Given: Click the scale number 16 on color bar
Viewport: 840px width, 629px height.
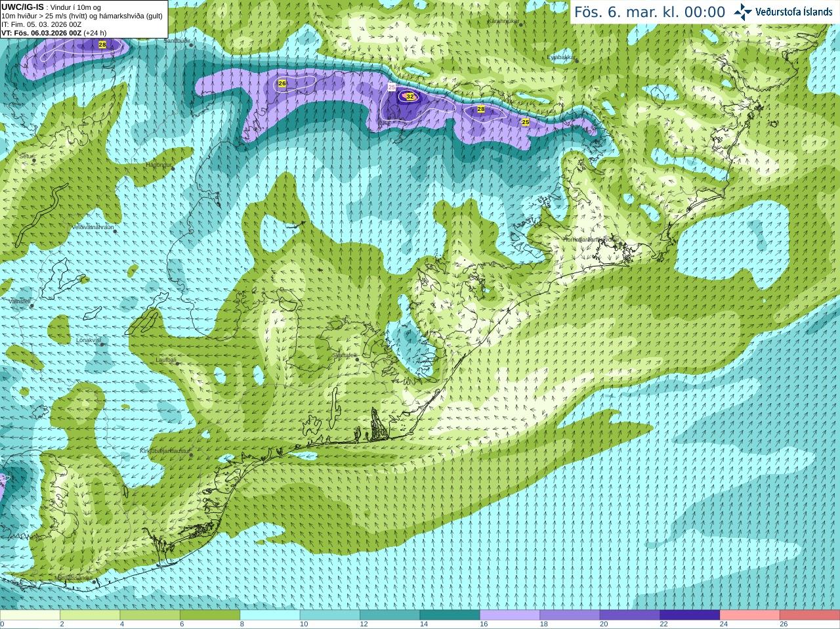Looking at the screenshot, I should [484, 624].
